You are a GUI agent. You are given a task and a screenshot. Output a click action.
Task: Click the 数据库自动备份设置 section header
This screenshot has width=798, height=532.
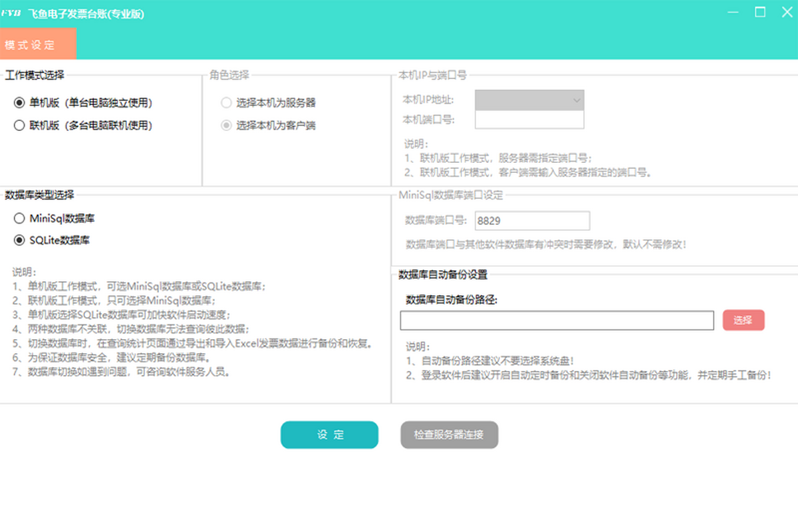(x=442, y=275)
